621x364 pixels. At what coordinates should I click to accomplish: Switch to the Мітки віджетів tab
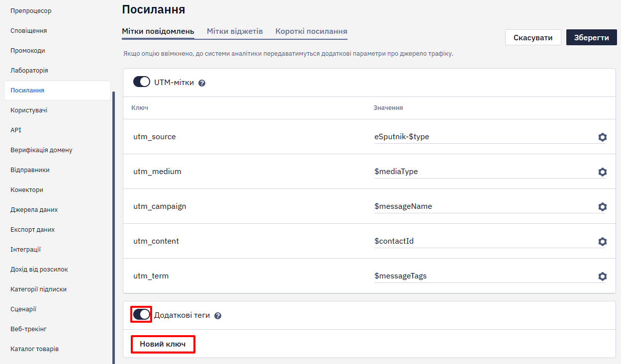click(x=235, y=31)
